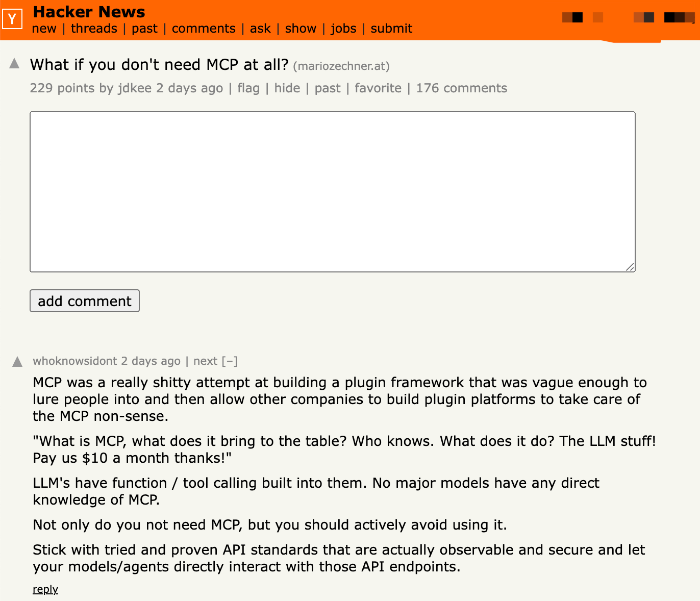
Task: Select 'ask' in the header navigation
Action: [x=260, y=29]
